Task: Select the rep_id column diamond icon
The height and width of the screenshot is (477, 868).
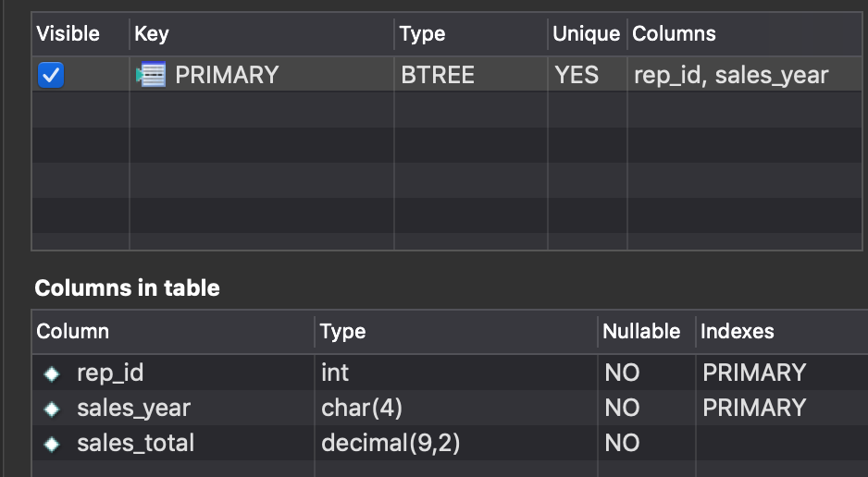Action: (52, 374)
